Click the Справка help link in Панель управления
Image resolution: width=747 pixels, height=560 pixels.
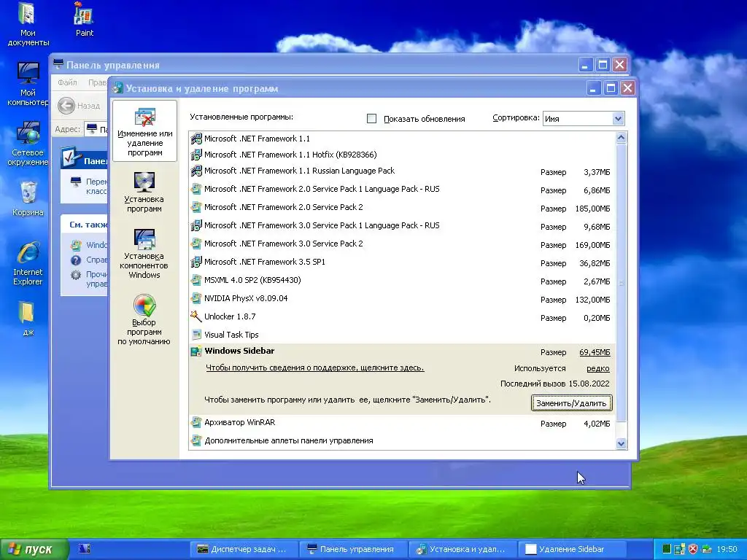[96, 260]
